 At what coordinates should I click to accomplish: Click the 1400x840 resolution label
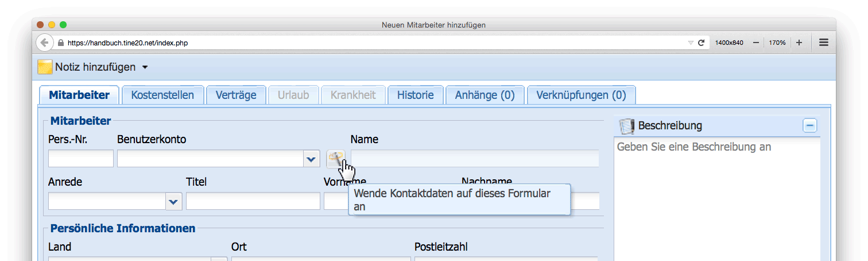coord(729,43)
